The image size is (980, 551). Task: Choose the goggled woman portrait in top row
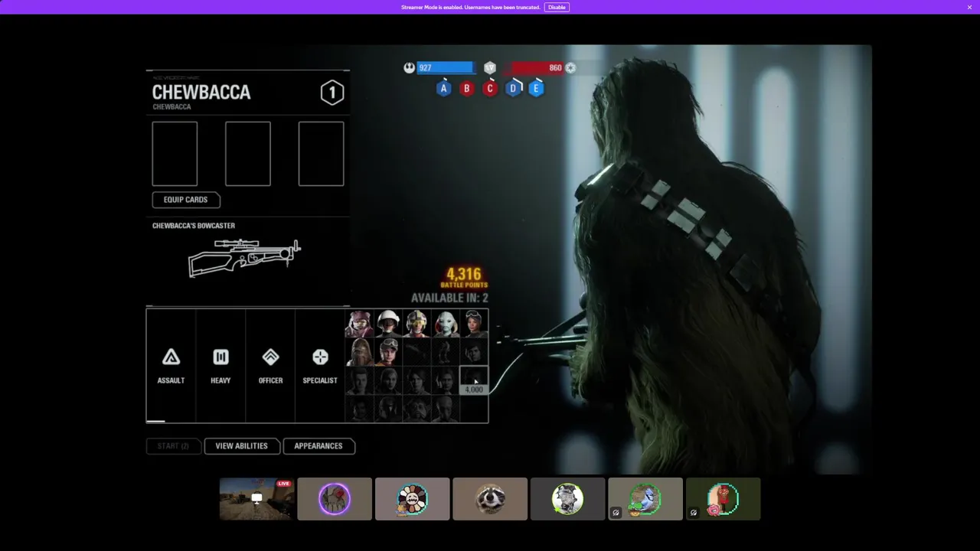[473, 324]
